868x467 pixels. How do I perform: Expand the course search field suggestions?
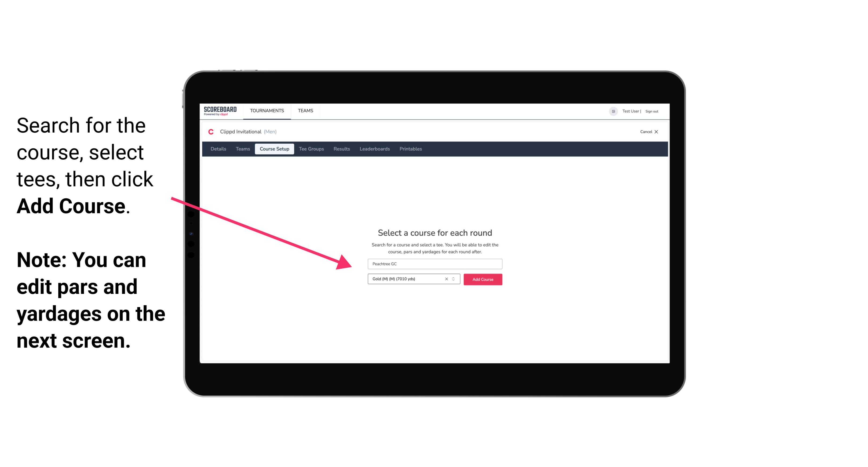click(x=434, y=263)
